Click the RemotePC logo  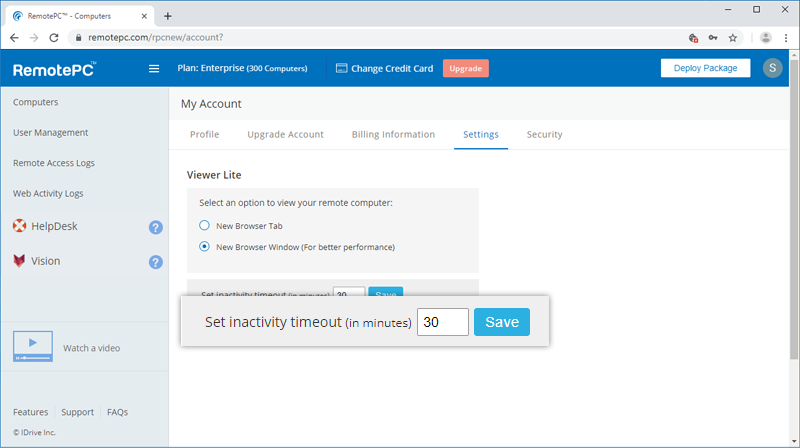point(54,69)
